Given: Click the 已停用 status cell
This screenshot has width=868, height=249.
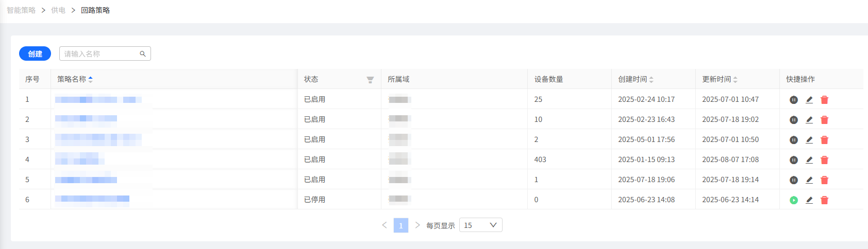Looking at the screenshot, I should [x=314, y=200].
